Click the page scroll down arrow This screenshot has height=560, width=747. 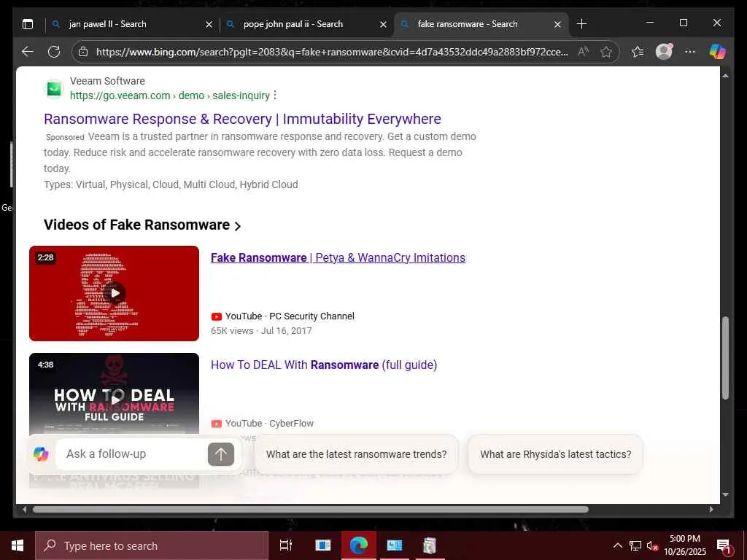tap(726, 495)
